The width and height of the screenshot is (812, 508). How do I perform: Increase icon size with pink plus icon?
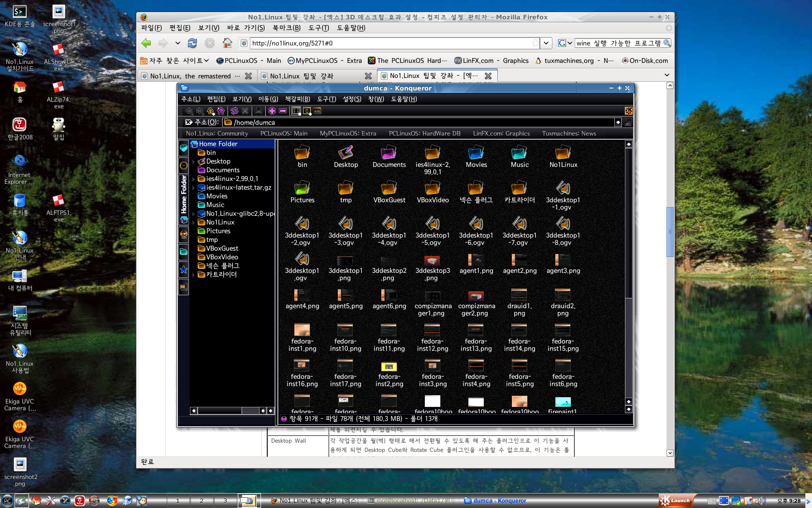272,111
